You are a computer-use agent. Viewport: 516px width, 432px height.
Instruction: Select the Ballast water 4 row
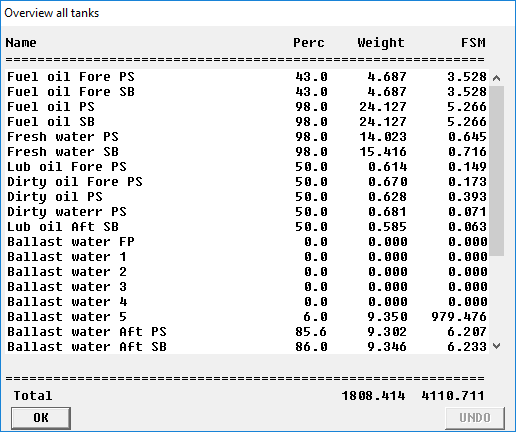click(x=247, y=302)
